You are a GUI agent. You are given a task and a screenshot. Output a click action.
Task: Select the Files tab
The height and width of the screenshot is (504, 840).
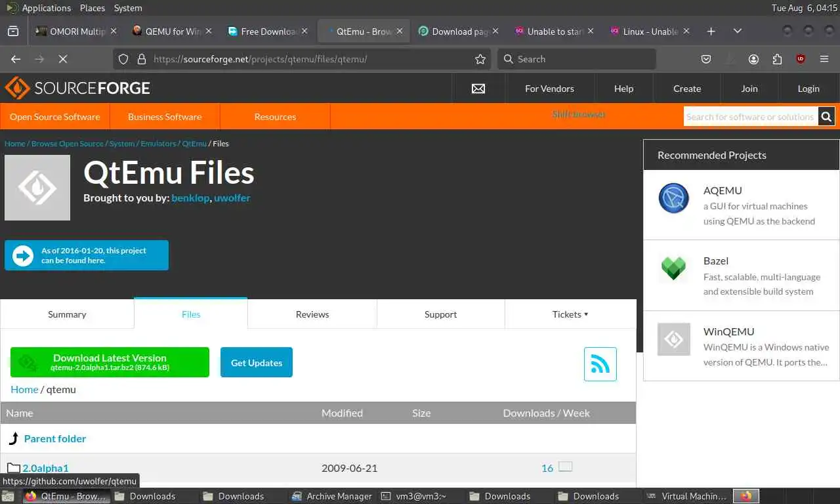(191, 314)
